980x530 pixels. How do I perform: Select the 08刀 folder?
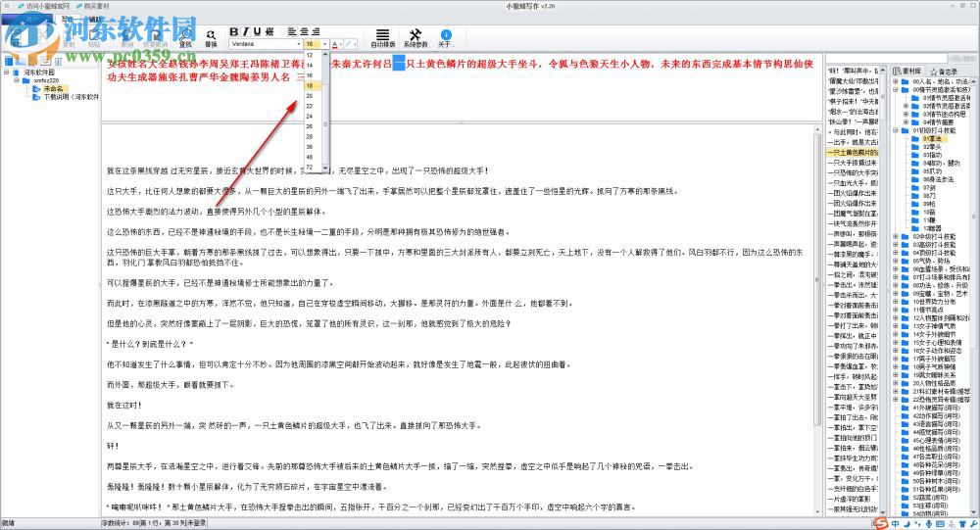pos(929,196)
